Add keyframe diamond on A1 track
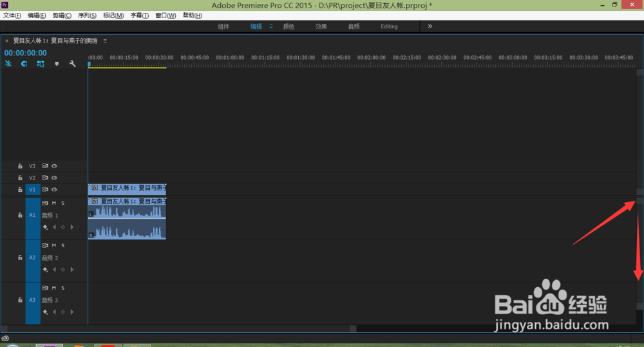644x347 pixels. click(x=63, y=227)
